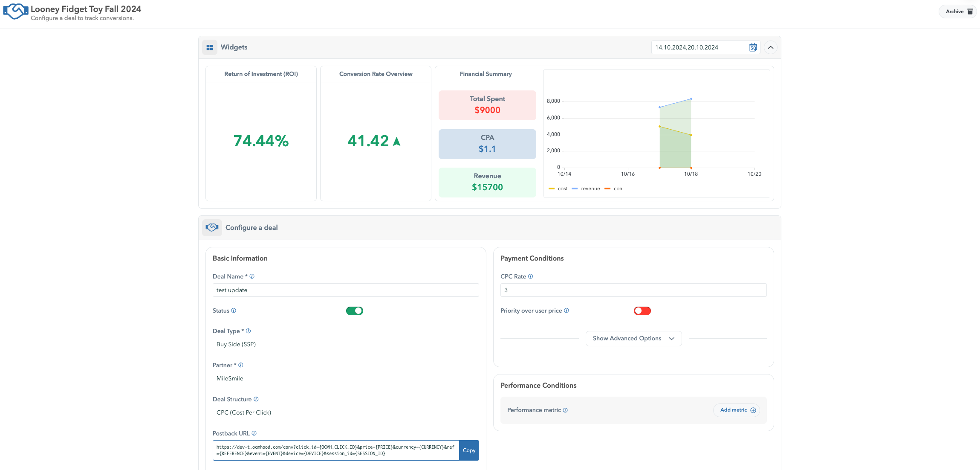Image resolution: width=980 pixels, height=470 pixels.
Task: Click the CPA $1.1 card
Action: click(487, 144)
